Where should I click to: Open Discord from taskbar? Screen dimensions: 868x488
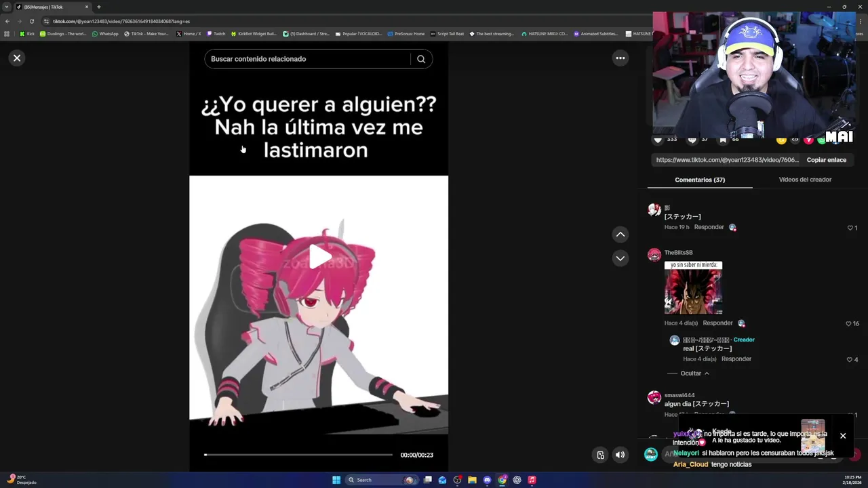pos(487,480)
